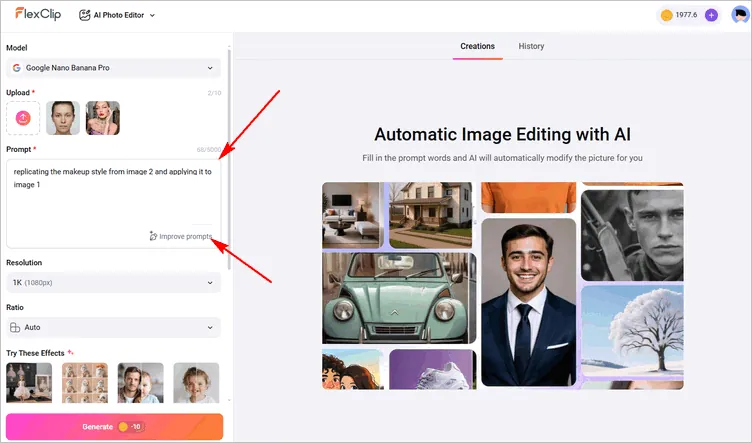Click the Generate button

[115, 427]
